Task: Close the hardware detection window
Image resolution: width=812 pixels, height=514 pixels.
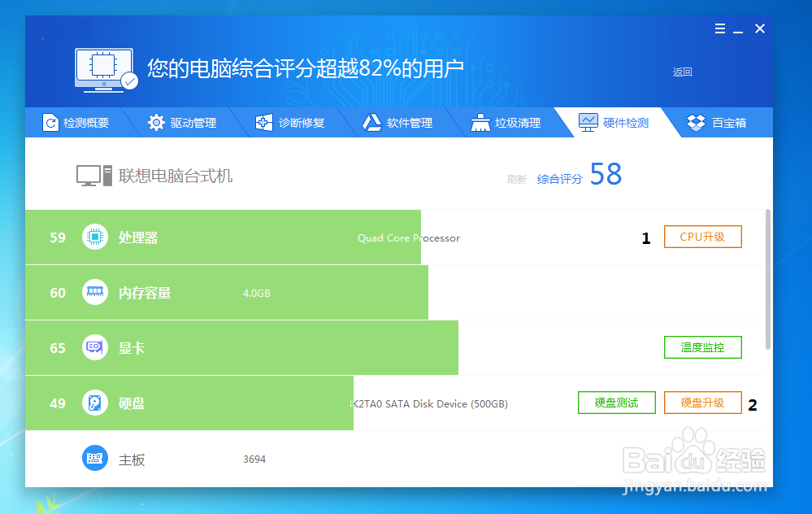Action: (x=760, y=28)
